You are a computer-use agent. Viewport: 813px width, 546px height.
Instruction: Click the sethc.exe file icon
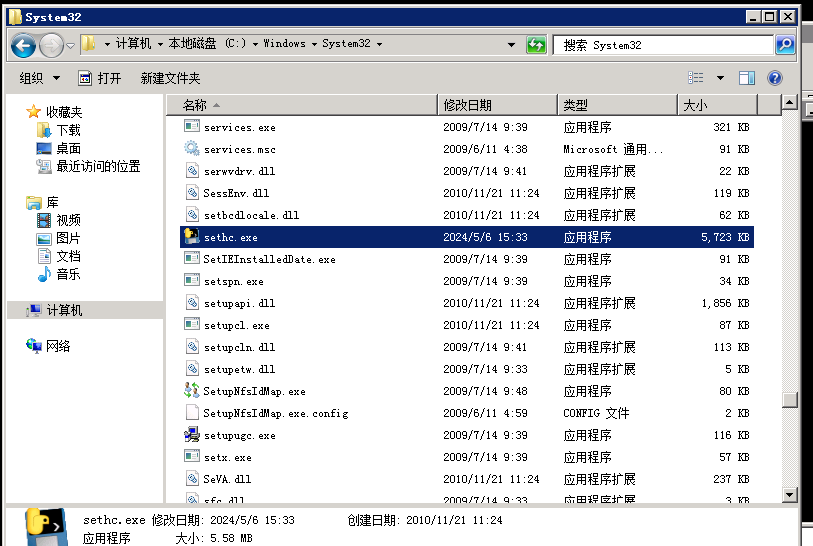192,236
